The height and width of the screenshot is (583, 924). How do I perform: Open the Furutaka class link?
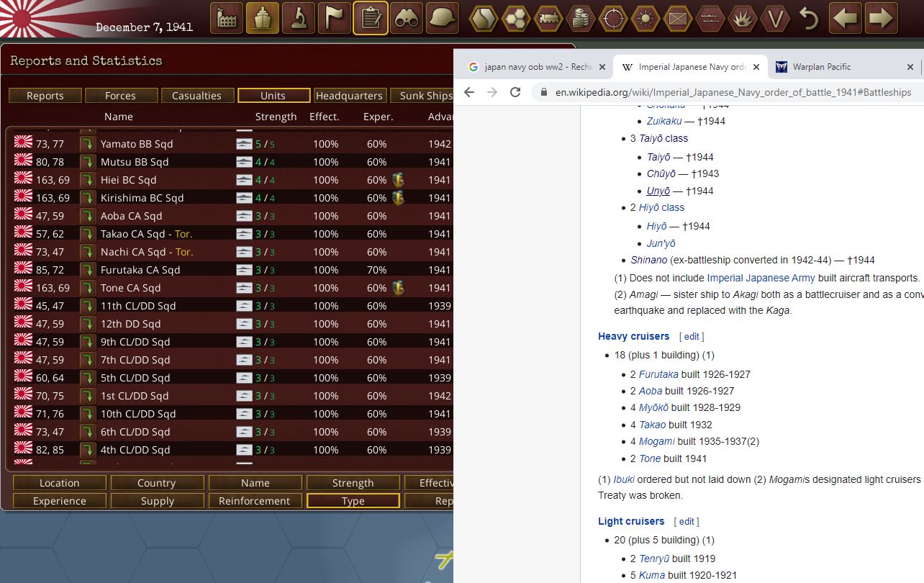(658, 374)
